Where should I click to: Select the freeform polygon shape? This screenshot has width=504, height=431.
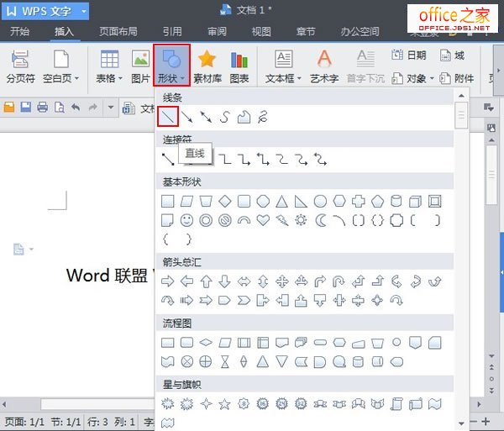coord(244,117)
